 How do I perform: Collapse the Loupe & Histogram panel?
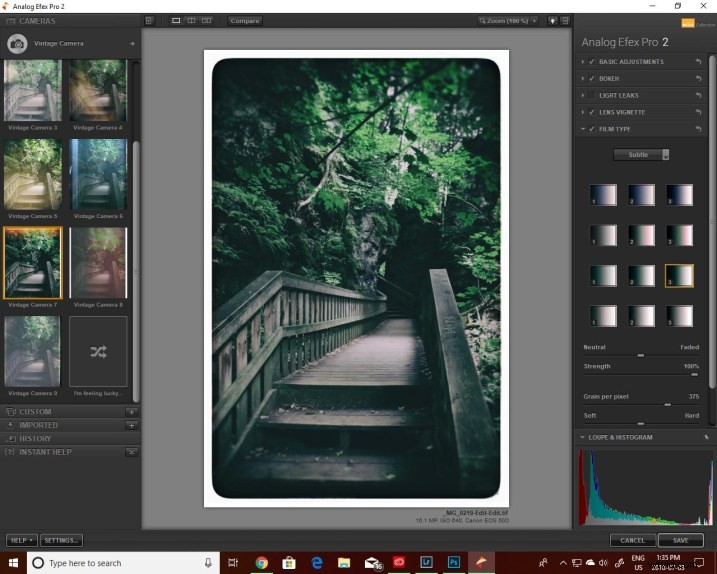tap(582, 437)
